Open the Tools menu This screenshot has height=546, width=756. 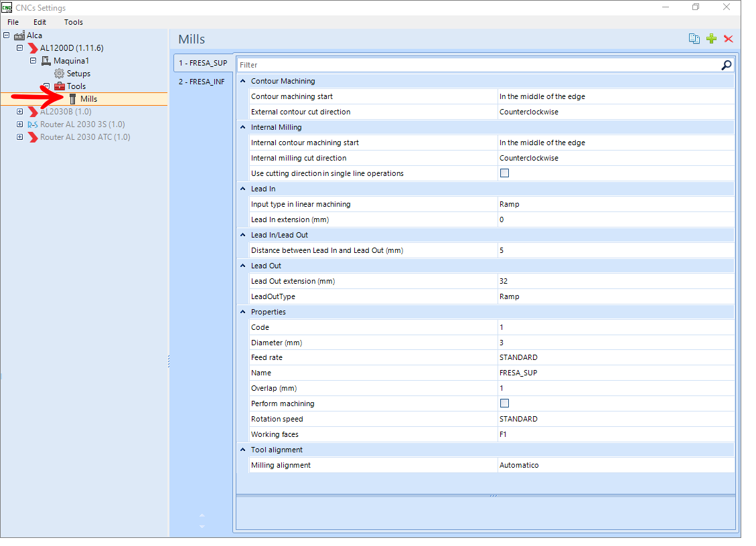(73, 22)
